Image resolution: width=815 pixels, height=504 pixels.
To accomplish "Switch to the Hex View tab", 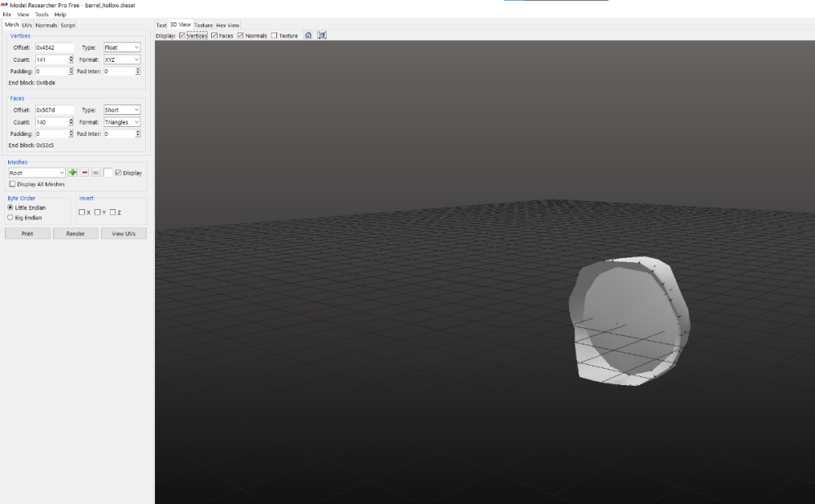I will pyautogui.click(x=227, y=25).
